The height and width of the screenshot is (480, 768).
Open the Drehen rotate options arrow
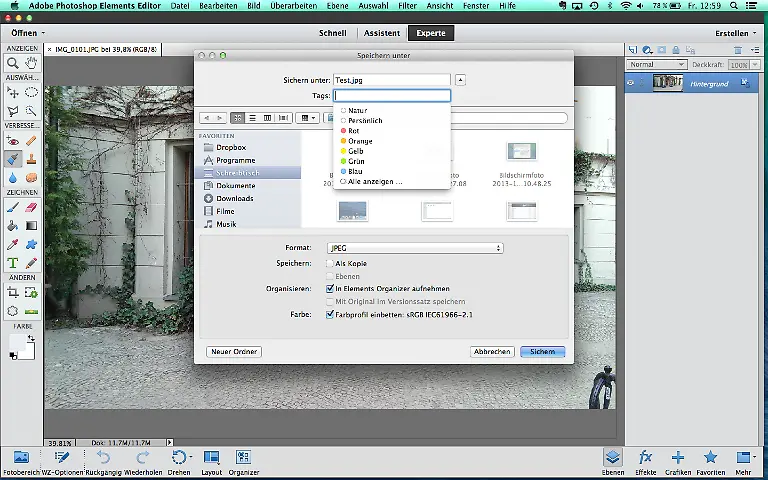(x=190, y=457)
